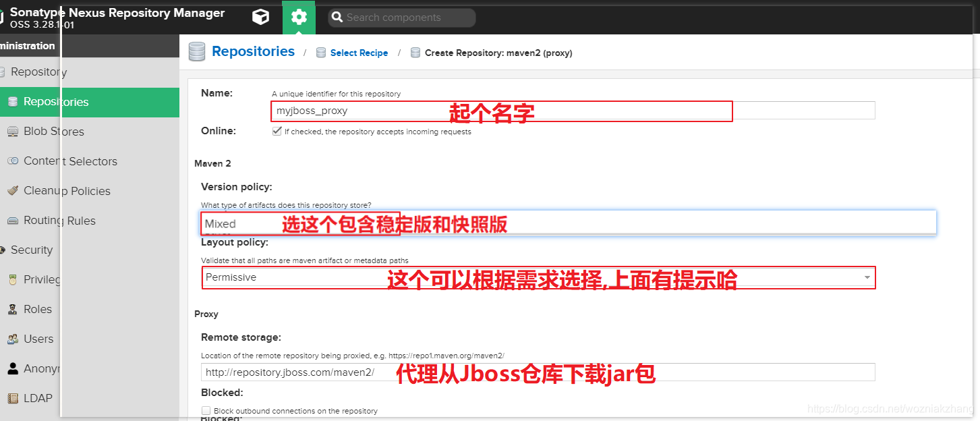Edit the Remote storage URL field

click(538, 372)
